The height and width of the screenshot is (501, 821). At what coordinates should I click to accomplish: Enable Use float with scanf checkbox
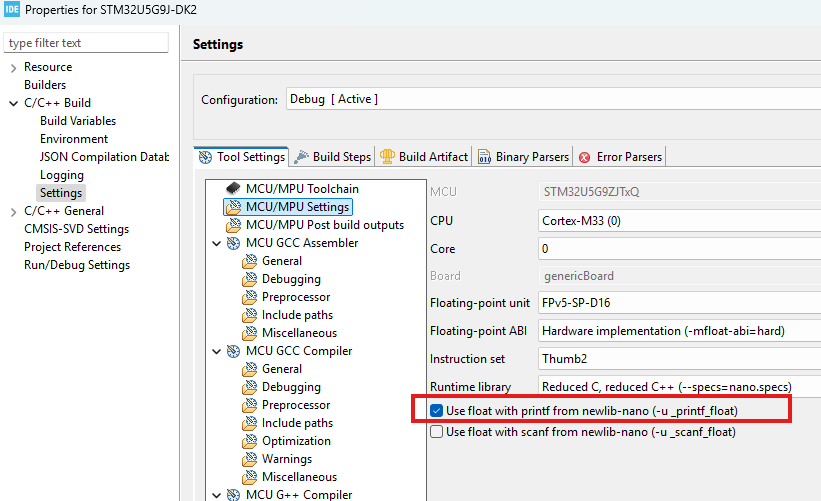[436, 432]
